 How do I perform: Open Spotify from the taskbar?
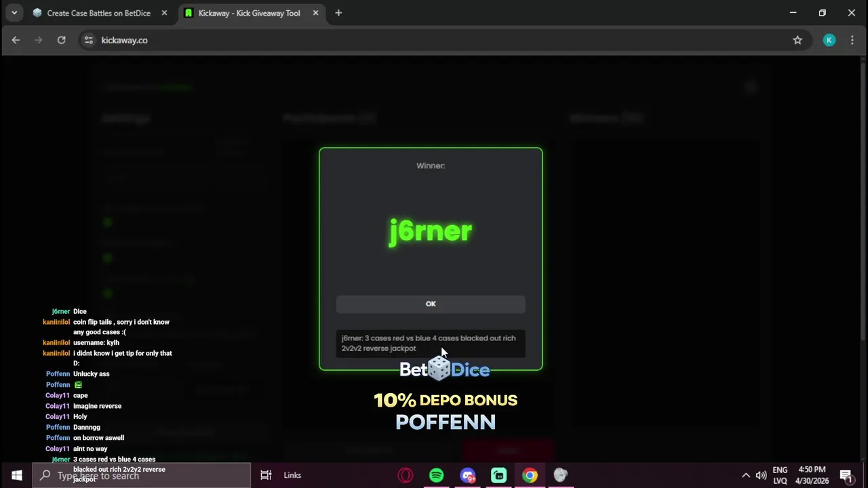pos(437,475)
